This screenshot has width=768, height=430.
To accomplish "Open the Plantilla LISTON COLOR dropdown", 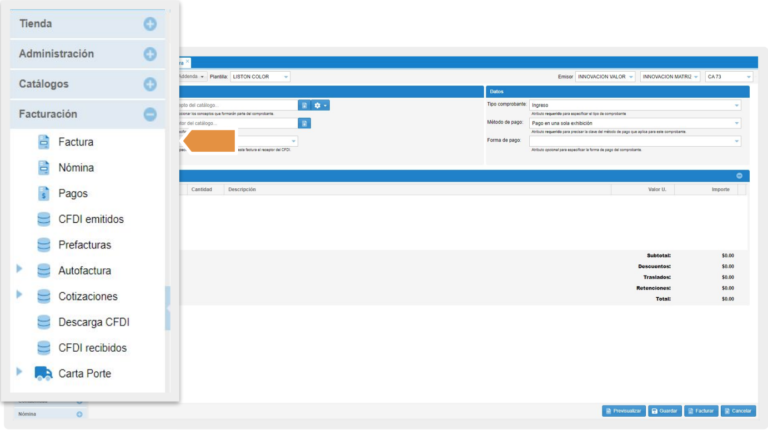I will (260, 76).
